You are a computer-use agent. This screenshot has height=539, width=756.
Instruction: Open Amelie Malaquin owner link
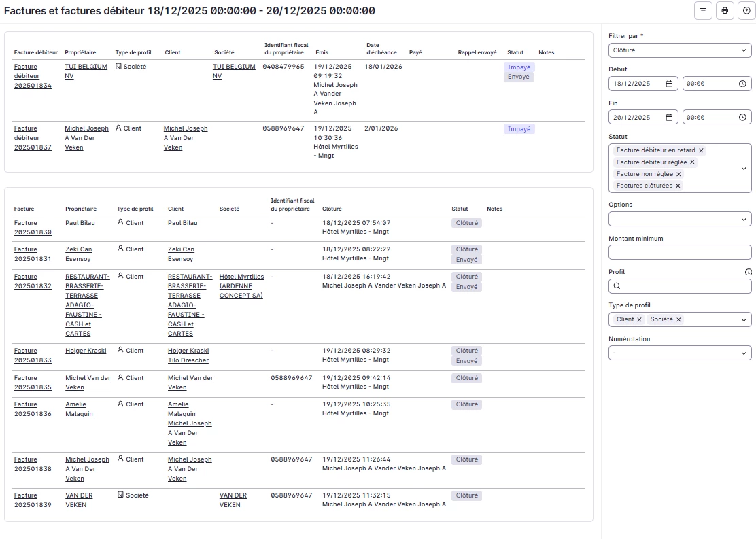pos(79,409)
